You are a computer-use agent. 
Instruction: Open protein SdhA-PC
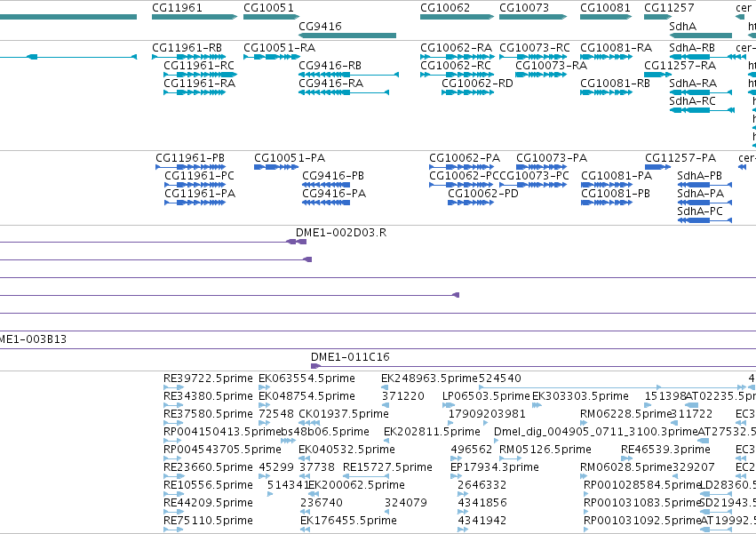coord(700,211)
